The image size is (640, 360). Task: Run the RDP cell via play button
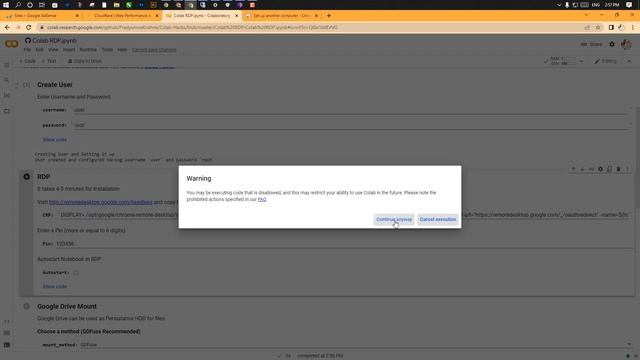[27, 177]
